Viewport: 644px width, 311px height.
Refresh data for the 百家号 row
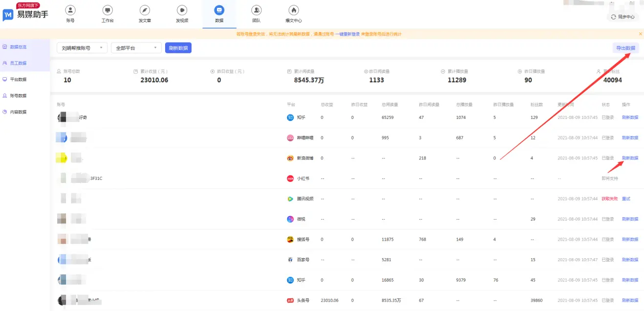click(x=630, y=260)
